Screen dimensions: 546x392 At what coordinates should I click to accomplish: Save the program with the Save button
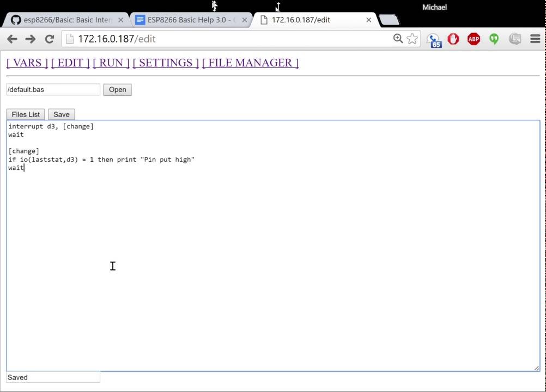pos(61,114)
